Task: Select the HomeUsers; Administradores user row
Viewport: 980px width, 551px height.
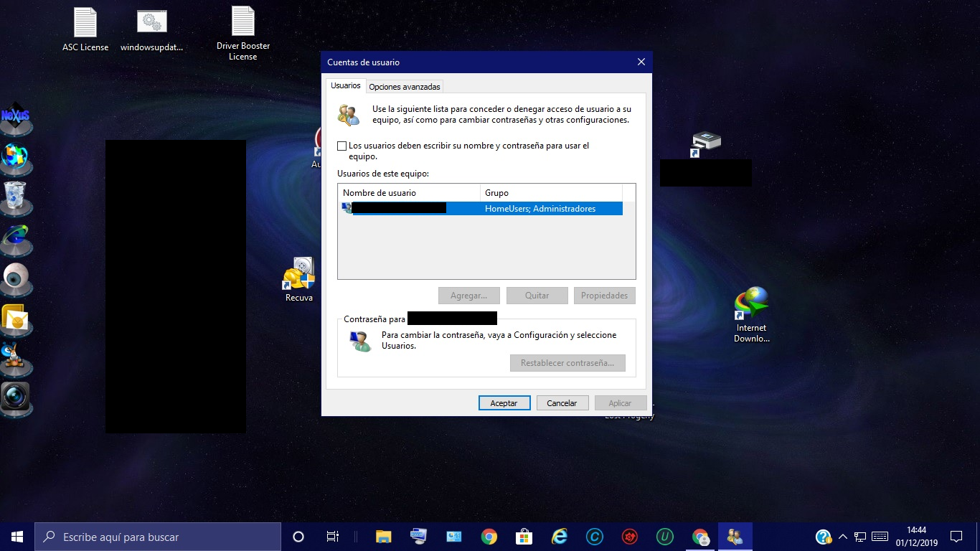Action: (x=481, y=209)
